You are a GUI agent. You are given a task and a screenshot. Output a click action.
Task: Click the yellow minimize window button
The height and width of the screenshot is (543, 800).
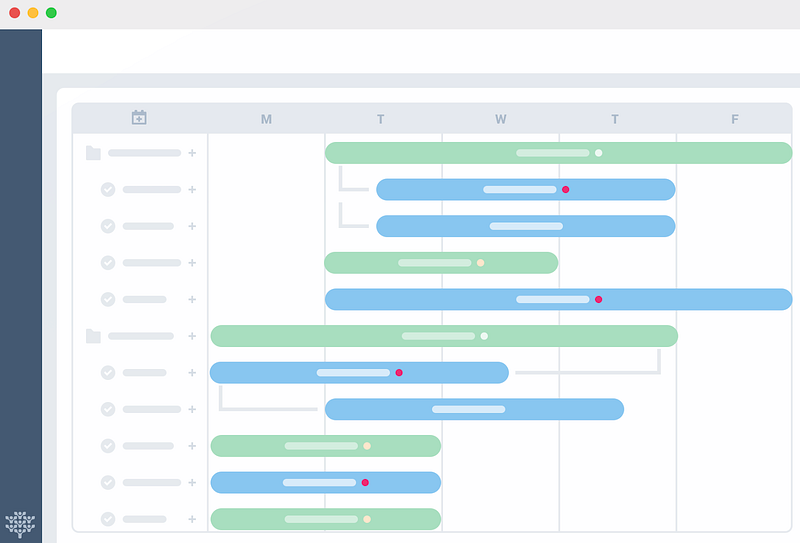[33, 13]
